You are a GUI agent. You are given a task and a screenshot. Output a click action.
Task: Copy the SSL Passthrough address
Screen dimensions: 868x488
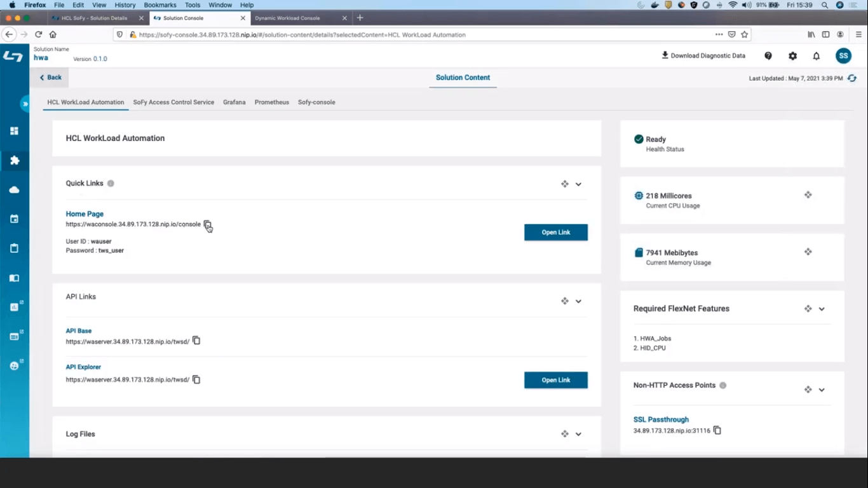[717, 430]
